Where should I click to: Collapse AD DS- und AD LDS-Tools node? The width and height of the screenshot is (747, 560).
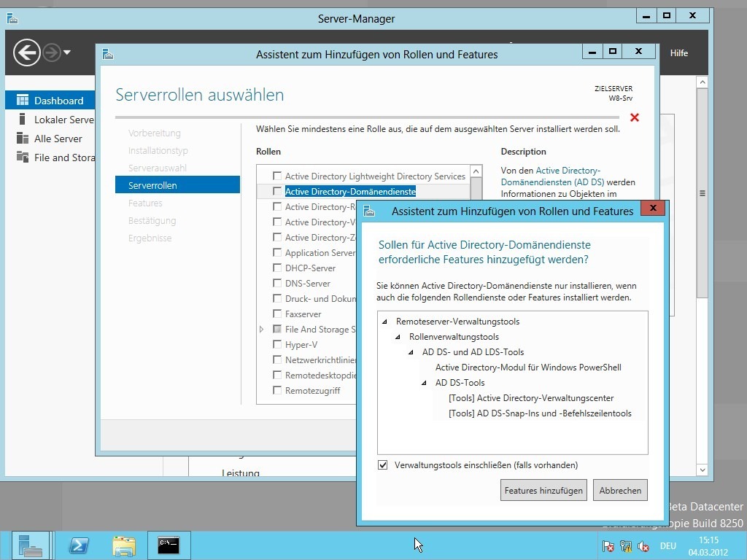coord(411,352)
